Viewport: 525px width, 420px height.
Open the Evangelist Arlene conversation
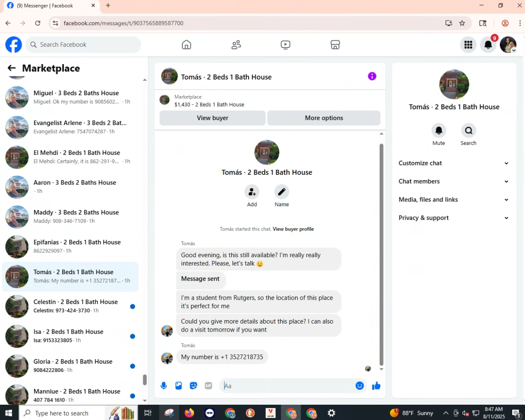70,127
